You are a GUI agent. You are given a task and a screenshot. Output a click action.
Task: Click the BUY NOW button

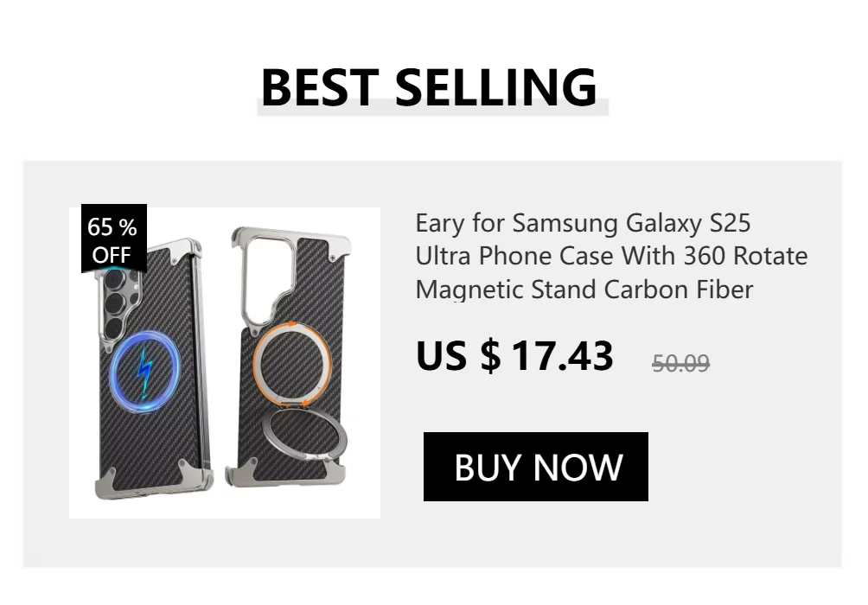coord(536,467)
